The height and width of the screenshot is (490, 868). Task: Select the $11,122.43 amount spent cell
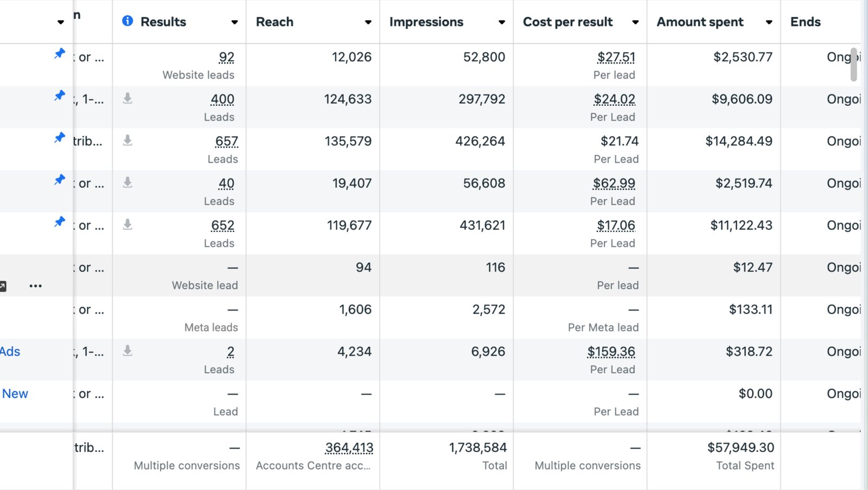tap(741, 225)
